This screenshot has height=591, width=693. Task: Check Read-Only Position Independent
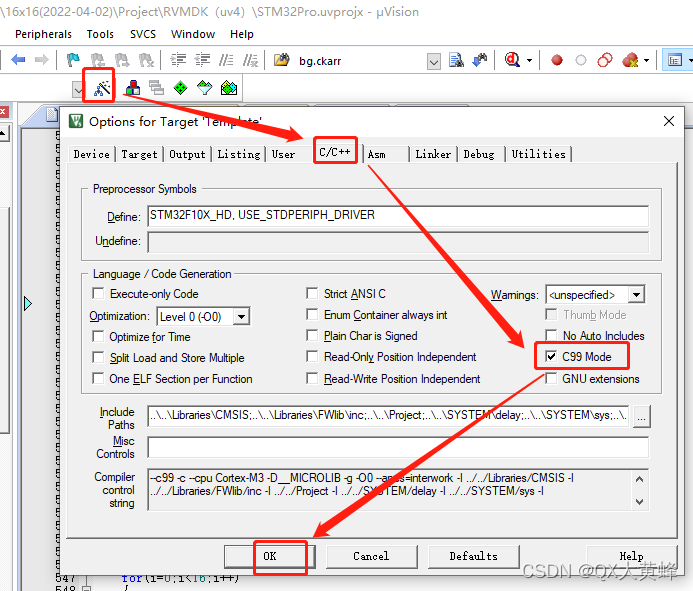312,356
